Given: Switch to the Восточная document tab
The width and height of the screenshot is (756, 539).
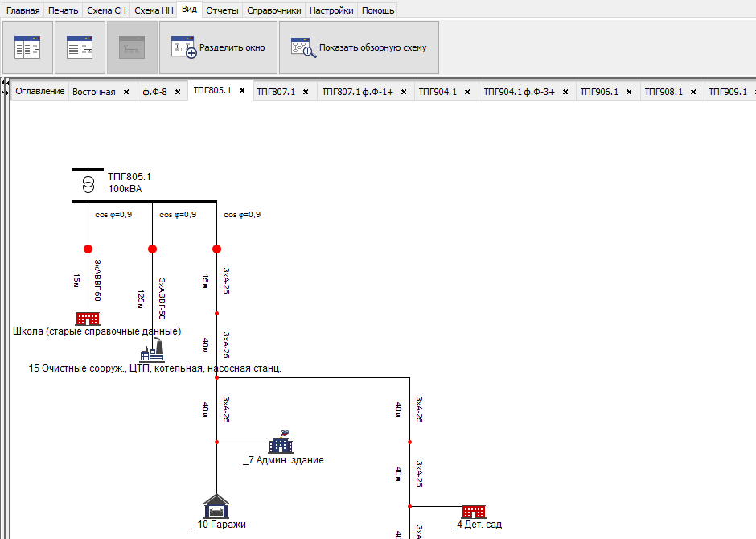Looking at the screenshot, I should pyautogui.click(x=94, y=92).
